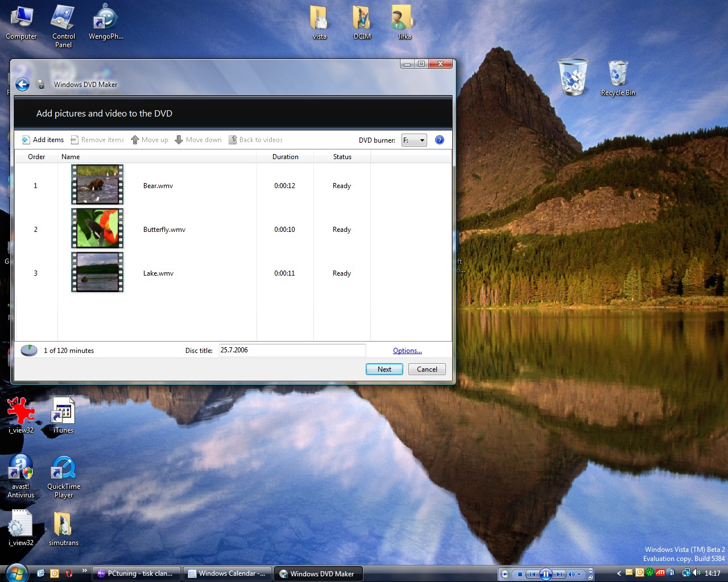Click the QuickTime Player desktop icon
The image size is (728, 582).
click(x=64, y=476)
